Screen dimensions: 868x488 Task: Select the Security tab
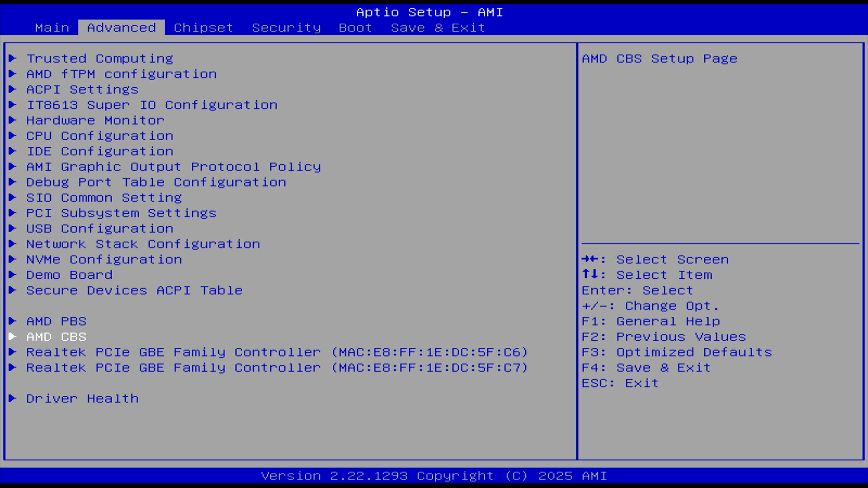(x=286, y=28)
